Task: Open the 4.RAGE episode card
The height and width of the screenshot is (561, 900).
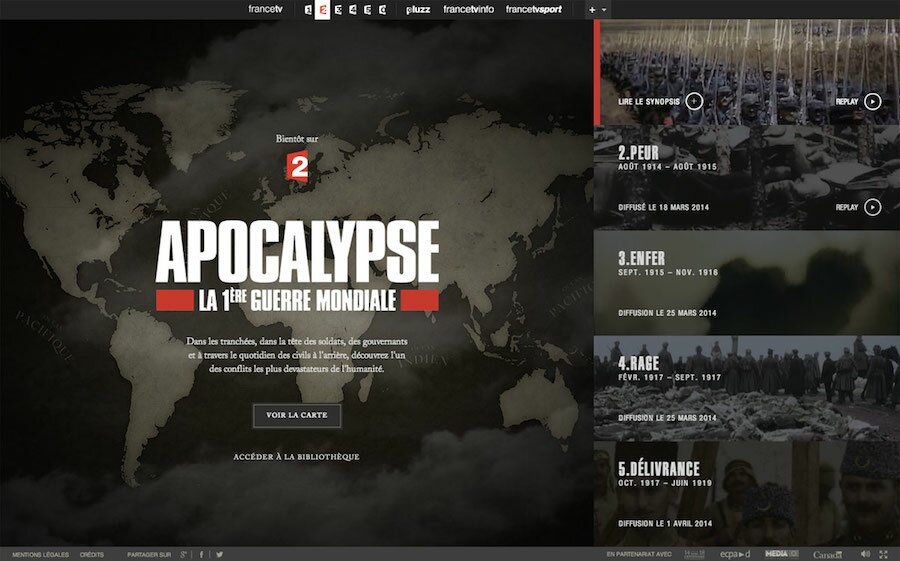Action: [747, 388]
